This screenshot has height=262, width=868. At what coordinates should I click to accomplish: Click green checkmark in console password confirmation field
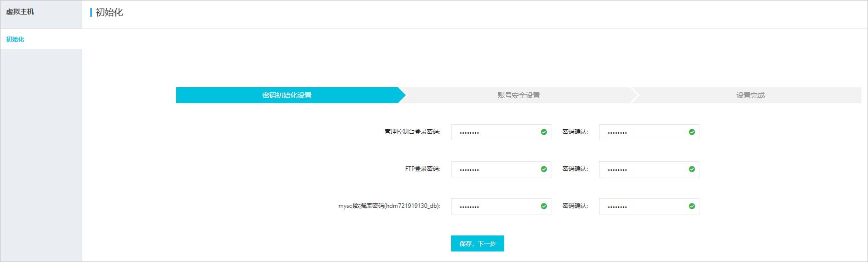[692, 132]
